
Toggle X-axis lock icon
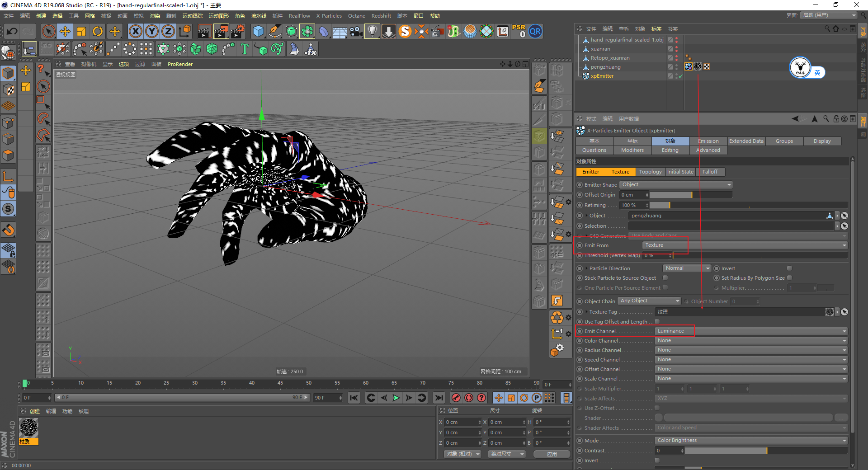pyautogui.click(x=135, y=31)
